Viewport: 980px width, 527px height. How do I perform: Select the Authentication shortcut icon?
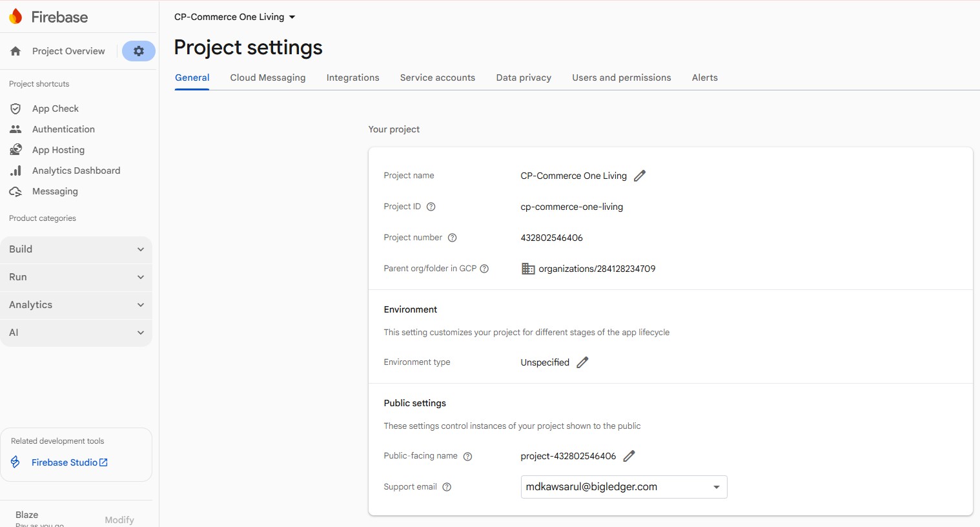(x=15, y=129)
